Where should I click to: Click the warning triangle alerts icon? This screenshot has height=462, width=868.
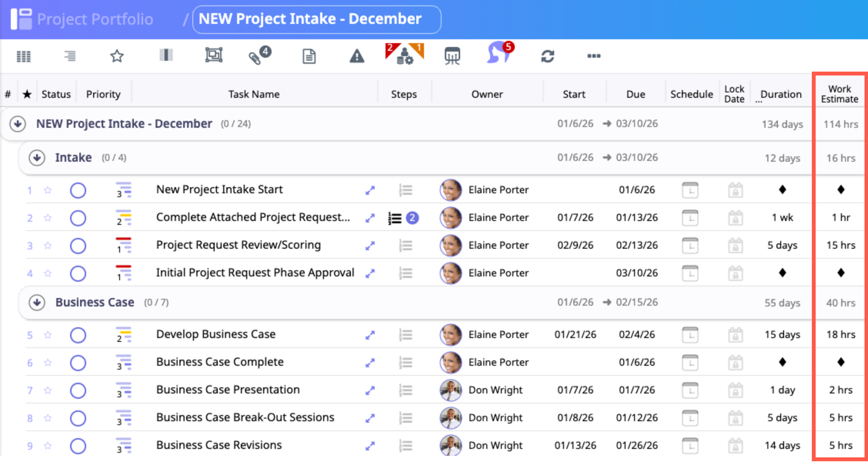[357, 56]
